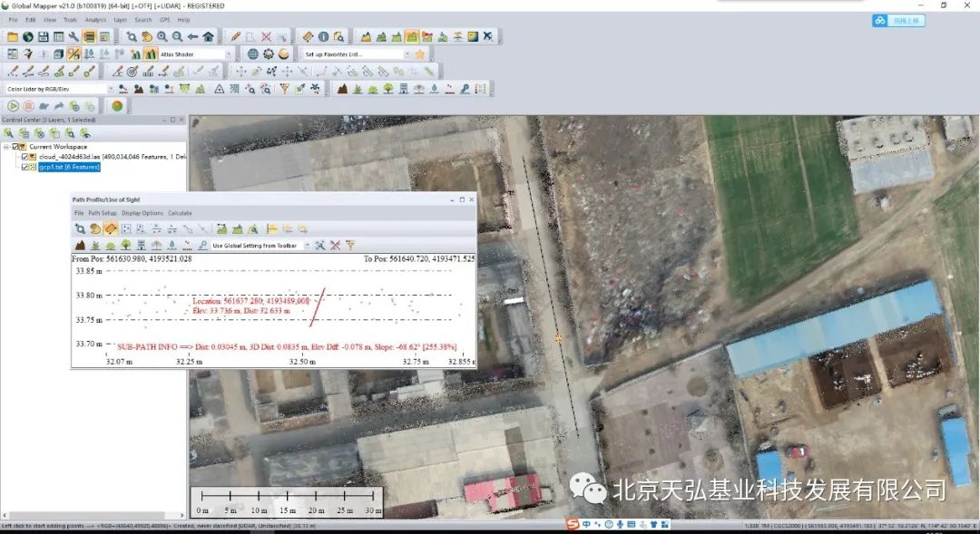Screen dimensions: 980x534
Task: Open Use Global Setting from Toolbar dropdown
Action: (307, 246)
